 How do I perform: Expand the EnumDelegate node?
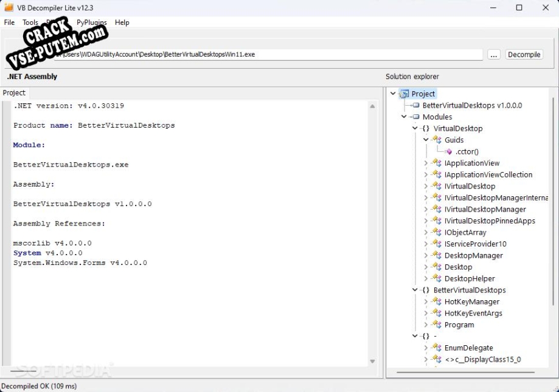426,348
